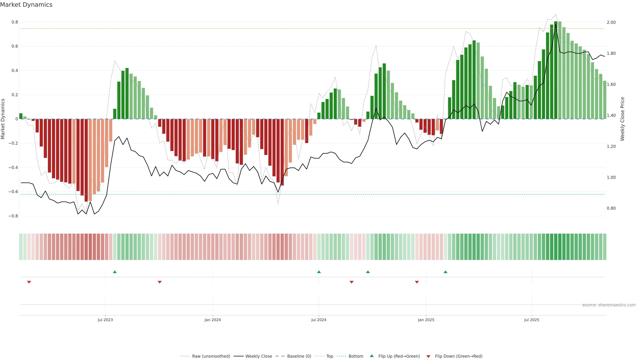Click the darkest green heatmap strip cell

(x=556, y=247)
